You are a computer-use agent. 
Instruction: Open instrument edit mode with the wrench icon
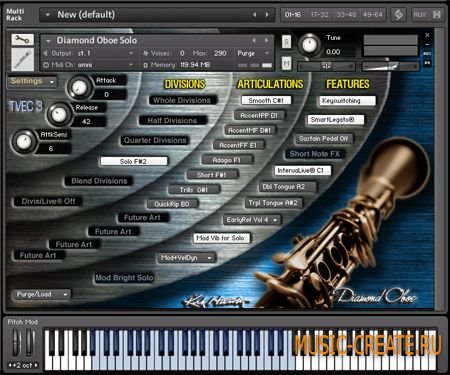23,40
